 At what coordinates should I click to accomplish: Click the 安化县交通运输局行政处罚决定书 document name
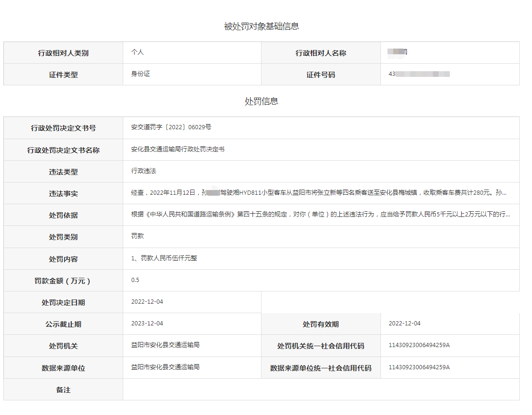178,149
